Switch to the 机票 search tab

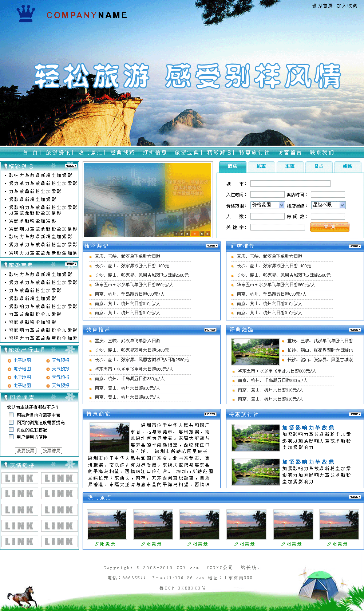[x=261, y=166]
